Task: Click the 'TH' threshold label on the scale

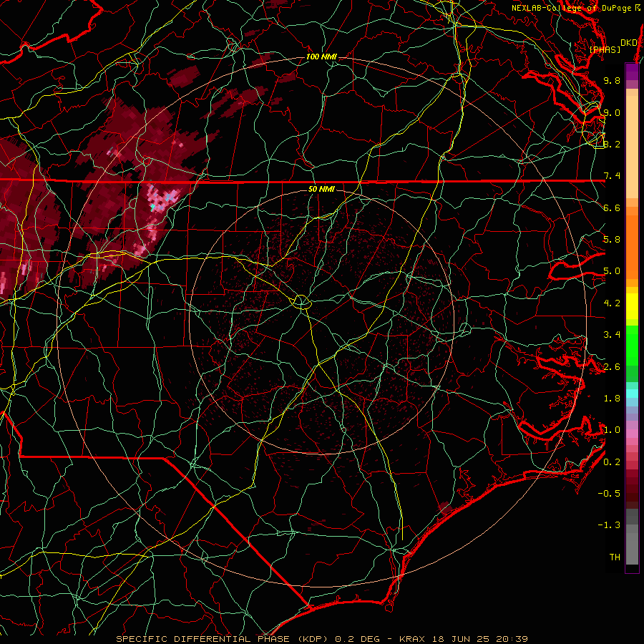Action: (x=615, y=557)
